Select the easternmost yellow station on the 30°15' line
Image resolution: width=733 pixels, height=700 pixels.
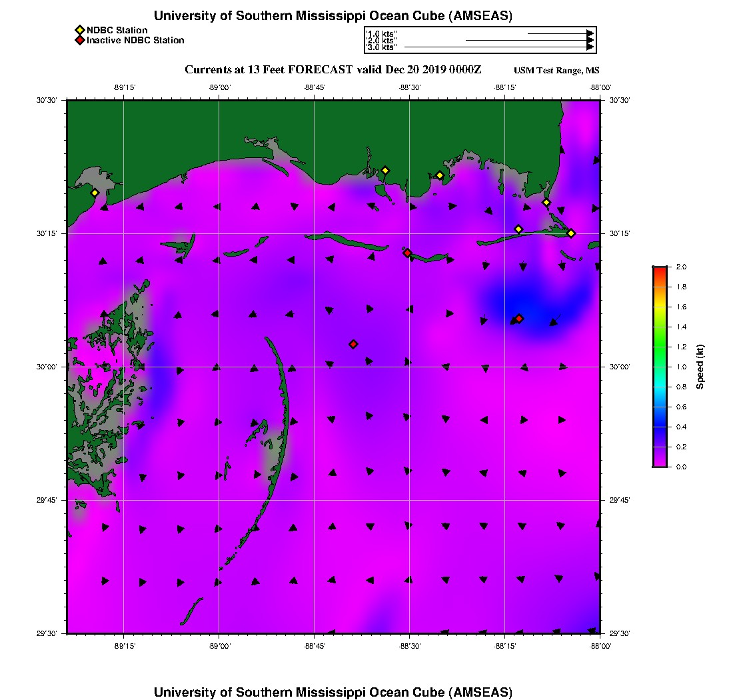tap(571, 233)
